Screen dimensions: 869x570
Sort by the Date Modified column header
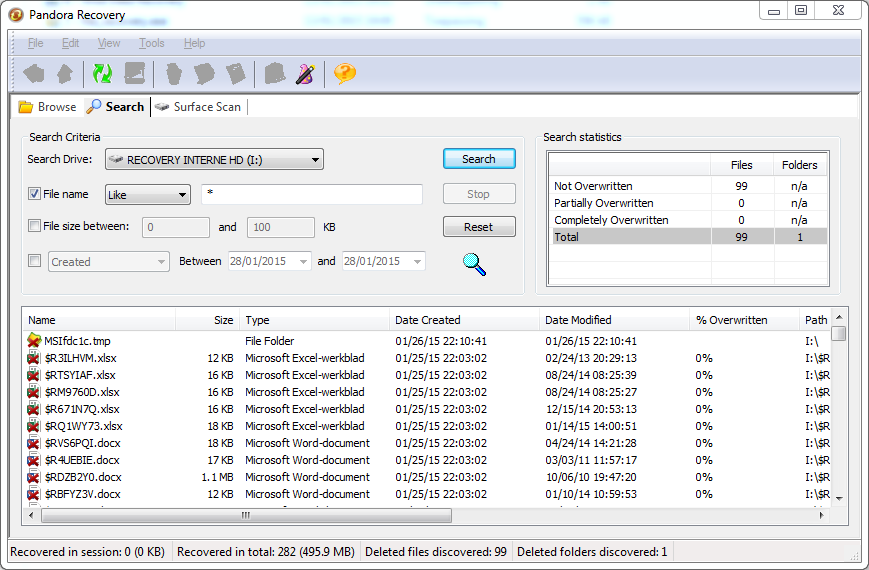pos(614,320)
